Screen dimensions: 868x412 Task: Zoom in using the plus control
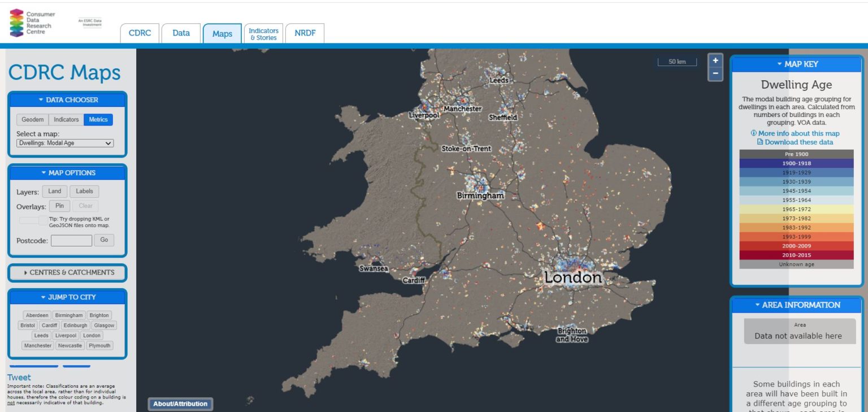[715, 59]
